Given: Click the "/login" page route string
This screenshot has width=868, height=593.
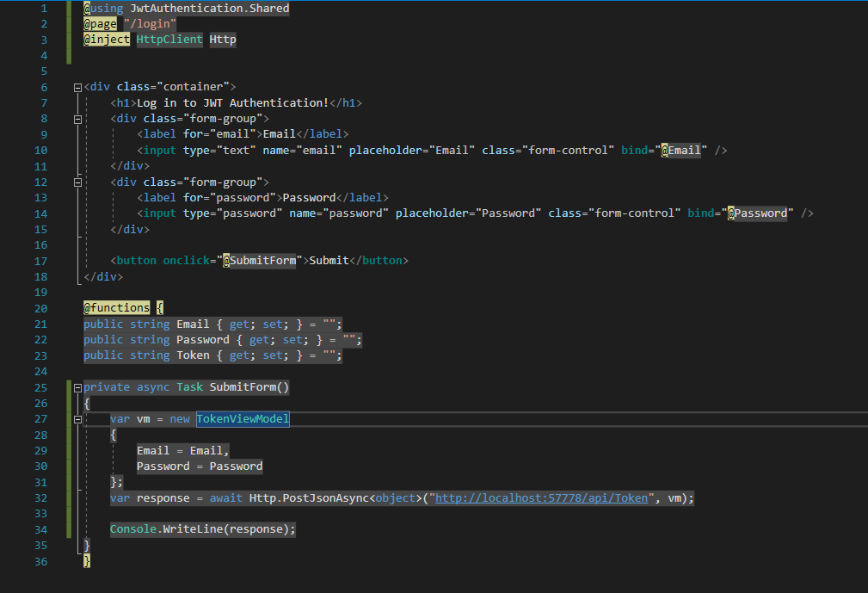Looking at the screenshot, I should coord(150,24).
